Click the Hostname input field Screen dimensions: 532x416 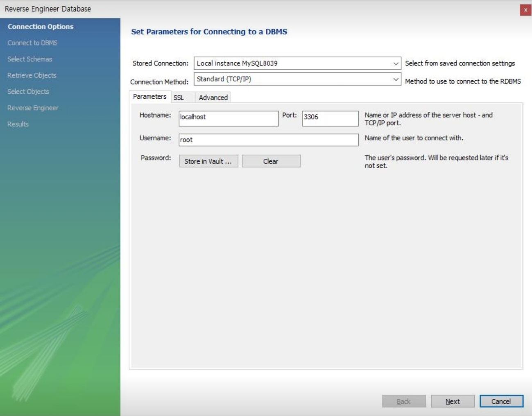click(x=229, y=118)
